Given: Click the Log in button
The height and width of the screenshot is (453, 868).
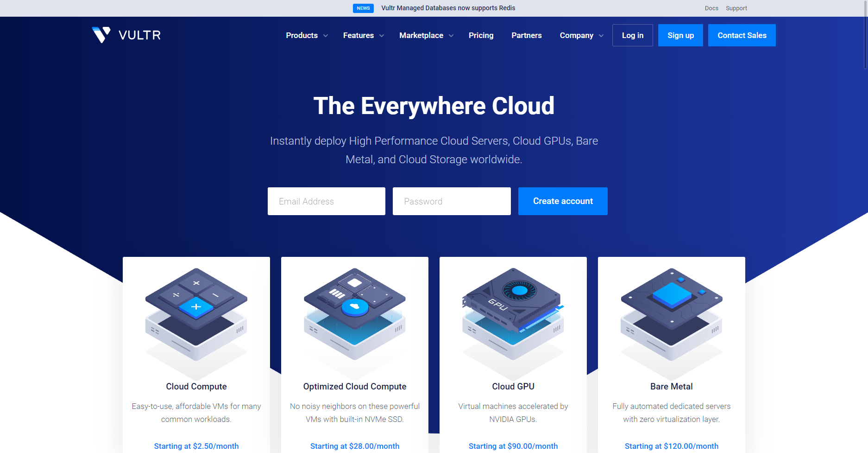Looking at the screenshot, I should (633, 35).
